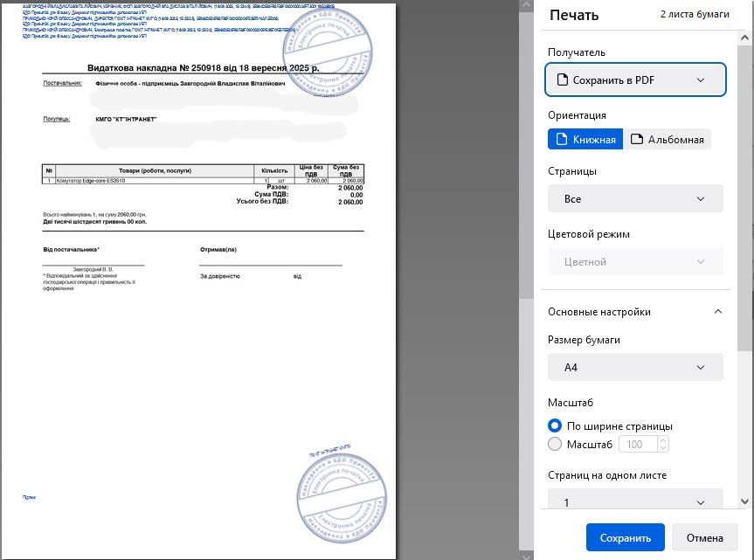This screenshot has height=560, width=754.
Task: Select the custom 'Масштаб' radio button
Action: tap(555, 444)
